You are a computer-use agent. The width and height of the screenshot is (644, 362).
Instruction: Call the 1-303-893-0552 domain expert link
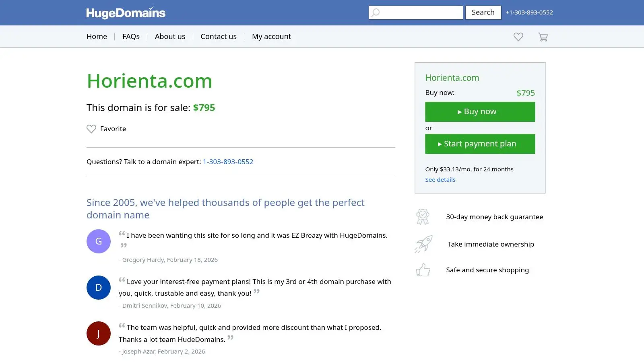228,162
